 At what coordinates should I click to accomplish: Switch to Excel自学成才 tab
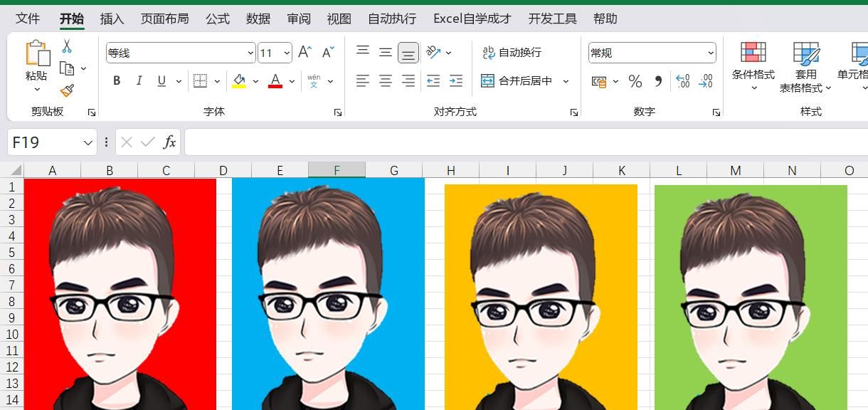point(472,19)
